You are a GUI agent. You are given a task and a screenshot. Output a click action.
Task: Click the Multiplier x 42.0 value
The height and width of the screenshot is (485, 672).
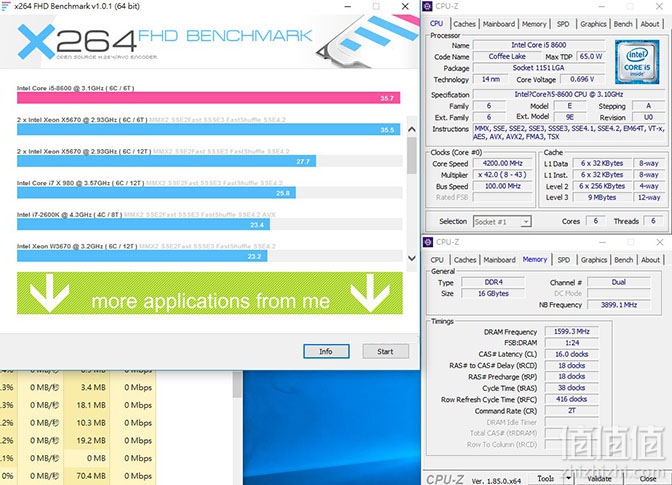click(x=502, y=175)
